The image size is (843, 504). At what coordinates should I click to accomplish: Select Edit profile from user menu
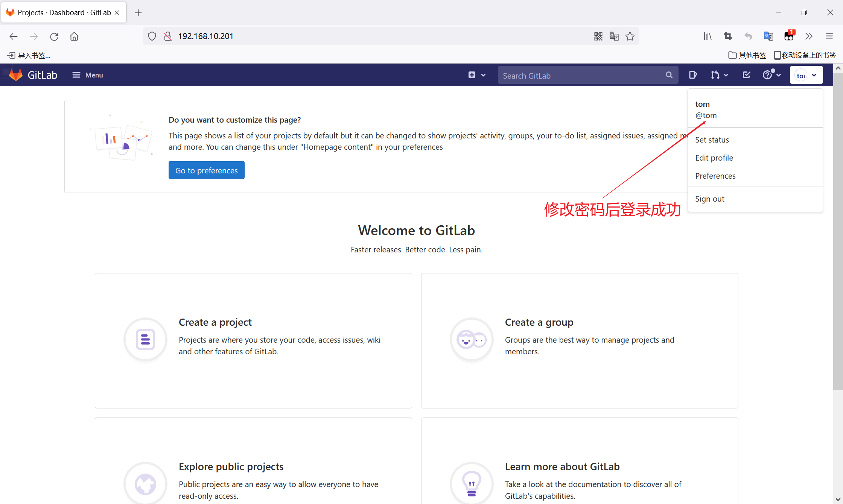(714, 158)
